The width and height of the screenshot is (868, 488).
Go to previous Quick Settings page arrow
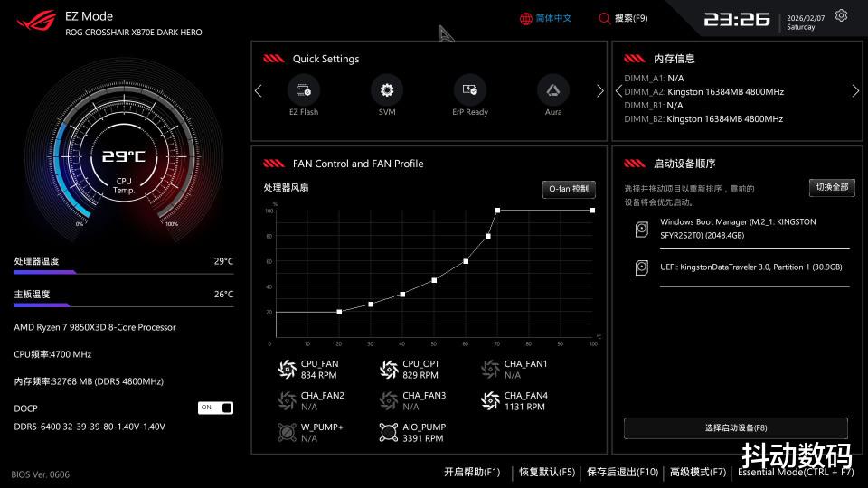coord(259,90)
